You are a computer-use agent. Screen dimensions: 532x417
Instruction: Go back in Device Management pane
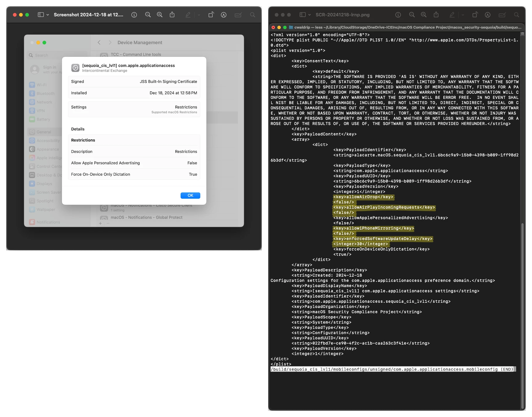tap(99, 43)
